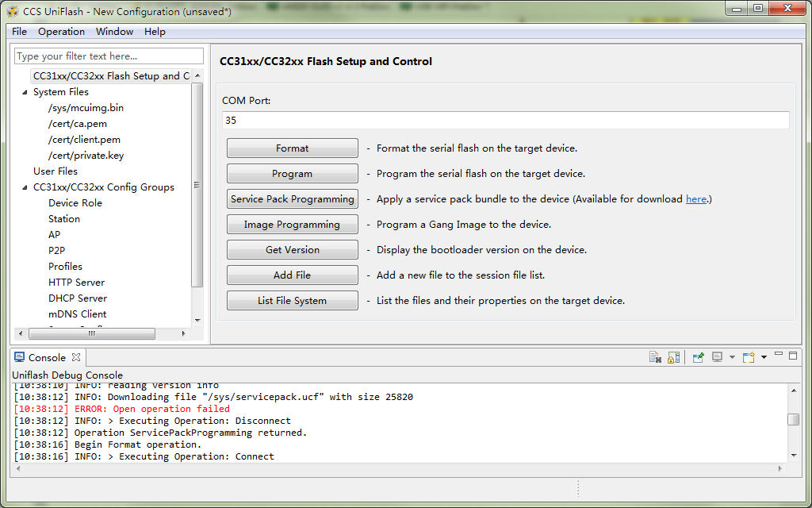
Task: Click the Program button
Action: point(292,174)
